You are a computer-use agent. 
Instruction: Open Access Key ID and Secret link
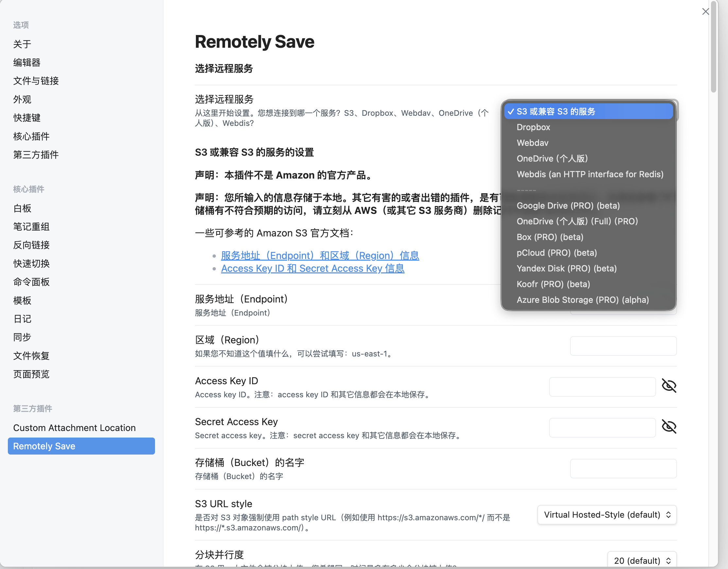click(312, 268)
